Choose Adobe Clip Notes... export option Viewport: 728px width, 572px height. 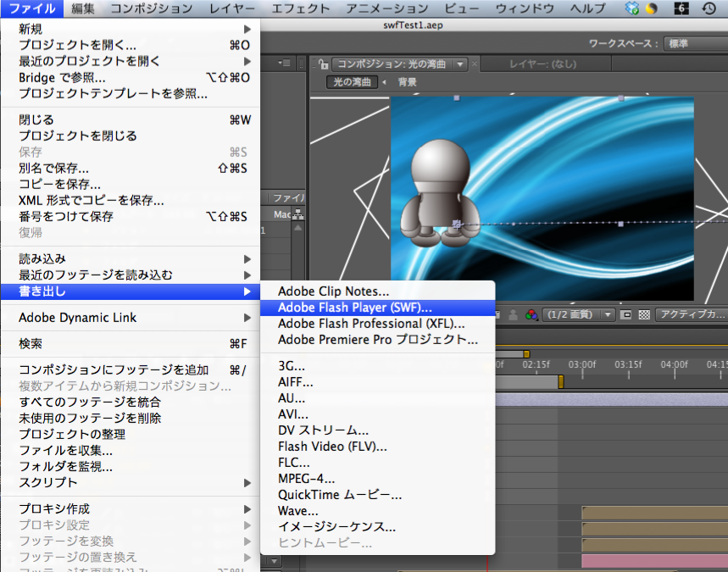click(x=377, y=292)
